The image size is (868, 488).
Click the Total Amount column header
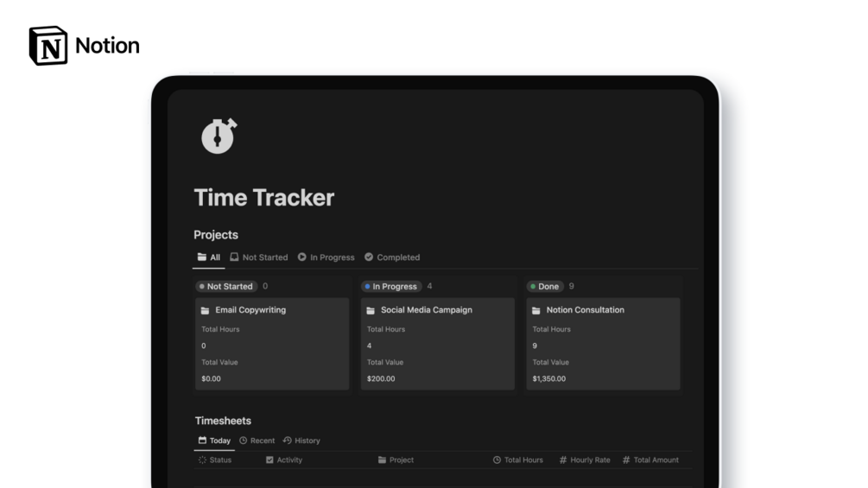650,459
